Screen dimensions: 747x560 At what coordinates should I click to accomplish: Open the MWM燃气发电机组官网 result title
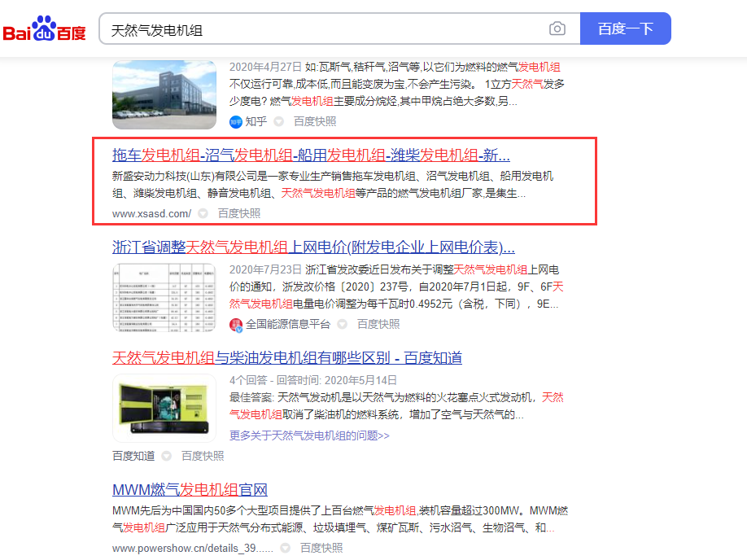coord(190,489)
